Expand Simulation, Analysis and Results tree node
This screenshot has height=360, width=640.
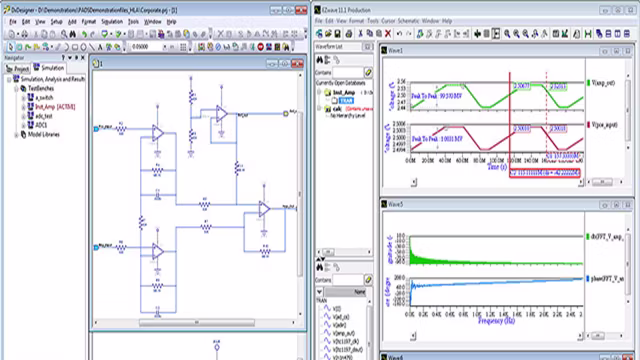point(9,79)
